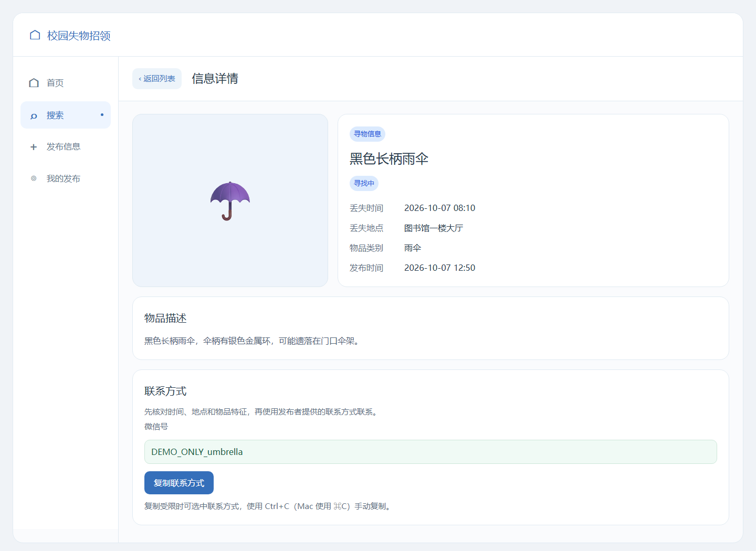Click the 寻找中 status badge

[364, 183]
